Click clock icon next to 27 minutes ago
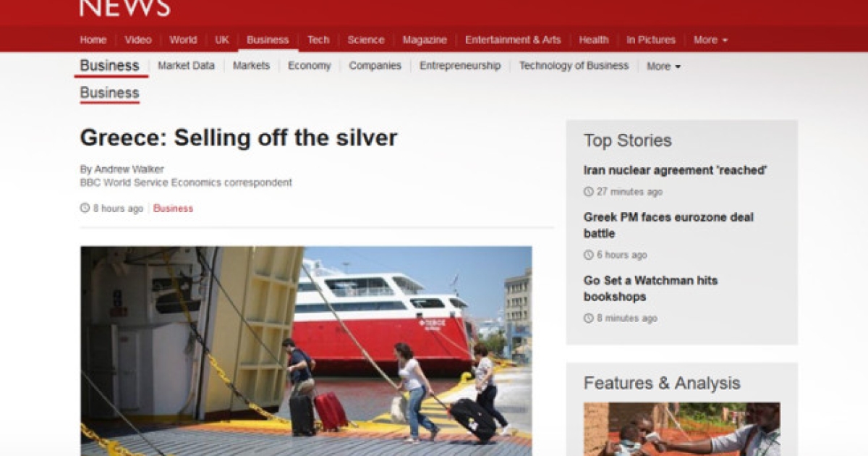This screenshot has width=868, height=456. 588,192
